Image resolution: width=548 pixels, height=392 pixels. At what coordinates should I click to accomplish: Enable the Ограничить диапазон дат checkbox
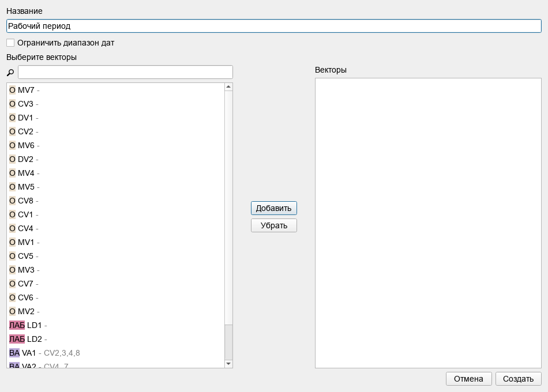[10, 43]
